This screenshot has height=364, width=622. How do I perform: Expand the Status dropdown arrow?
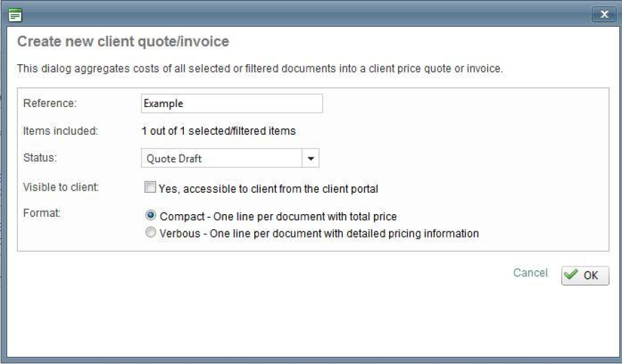pyautogui.click(x=310, y=159)
